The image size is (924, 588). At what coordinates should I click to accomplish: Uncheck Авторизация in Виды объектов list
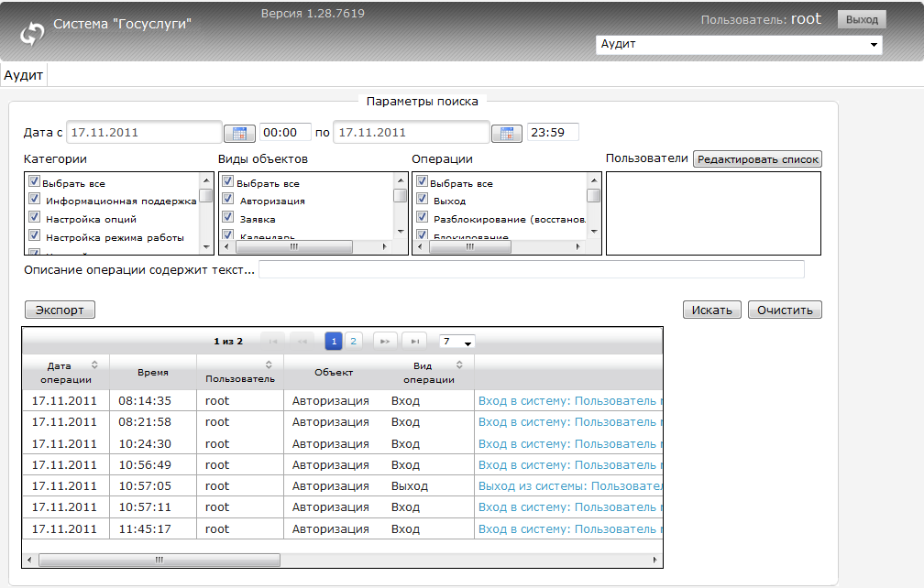[x=228, y=200]
